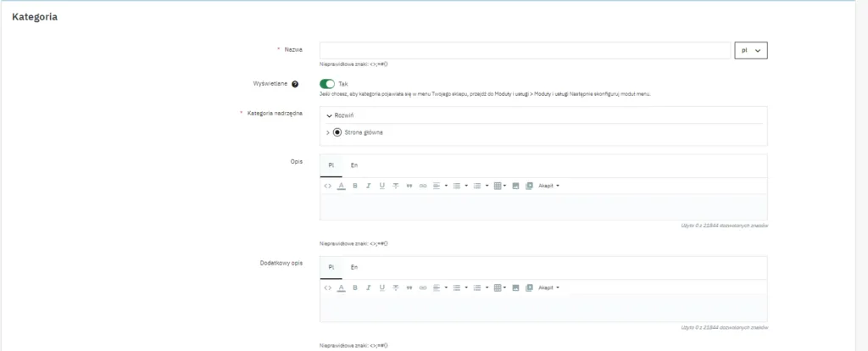Click into the Nazwa text field
The height and width of the screenshot is (351, 868).
coord(525,51)
